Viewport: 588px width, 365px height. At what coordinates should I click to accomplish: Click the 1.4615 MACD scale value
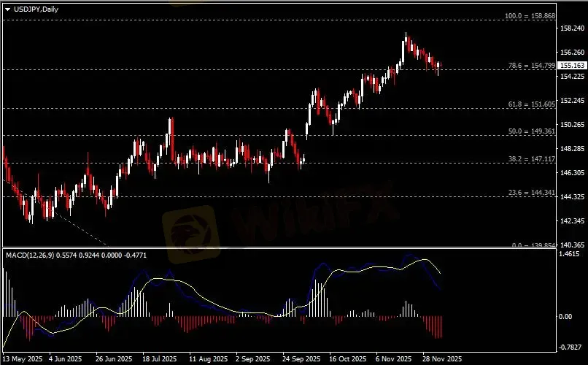(569, 254)
